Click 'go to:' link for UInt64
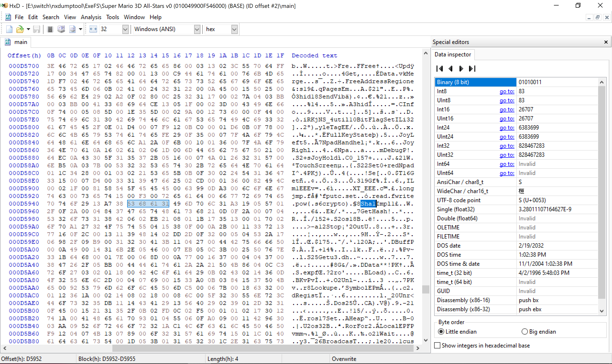The height and width of the screenshot is (364, 612). click(507, 173)
